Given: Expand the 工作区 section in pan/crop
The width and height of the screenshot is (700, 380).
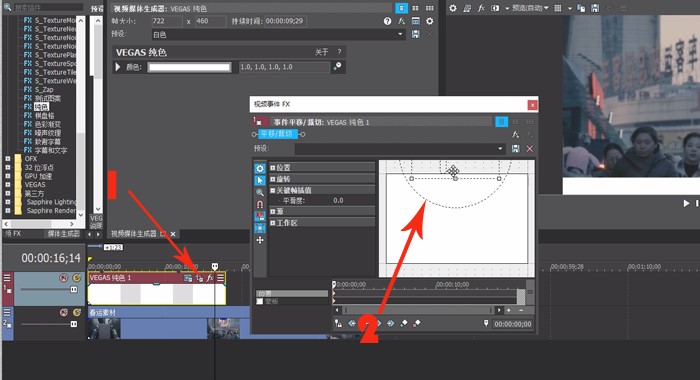Looking at the screenshot, I should [272, 223].
